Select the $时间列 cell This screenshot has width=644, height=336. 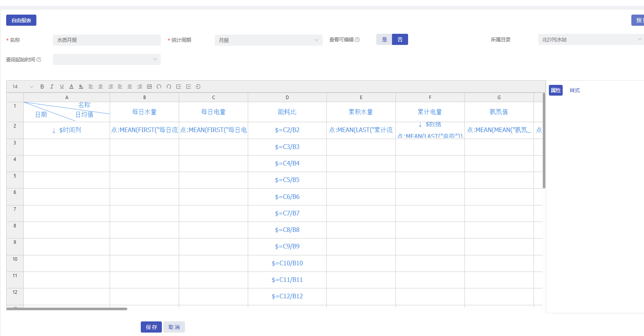point(67,131)
